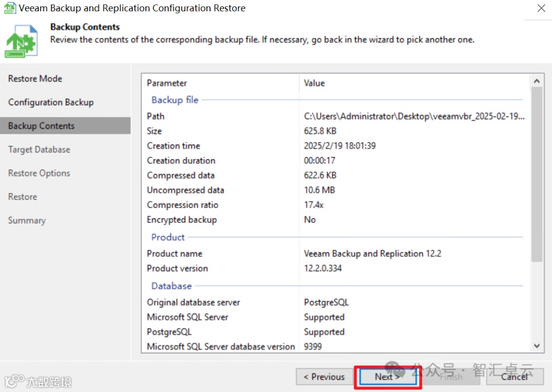Click the Parameter column header
This screenshot has width=552, height=392.
(x=167, y=83)
